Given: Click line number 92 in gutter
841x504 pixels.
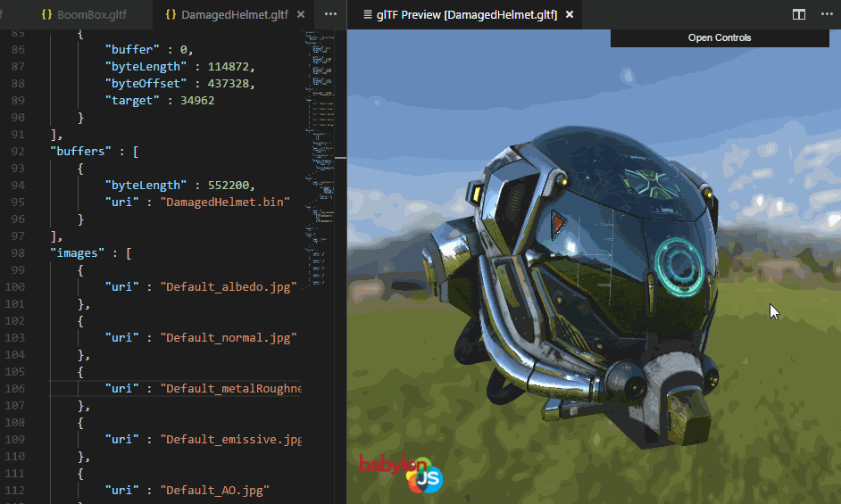Looking at the screenshot, I should coord(18,152).
